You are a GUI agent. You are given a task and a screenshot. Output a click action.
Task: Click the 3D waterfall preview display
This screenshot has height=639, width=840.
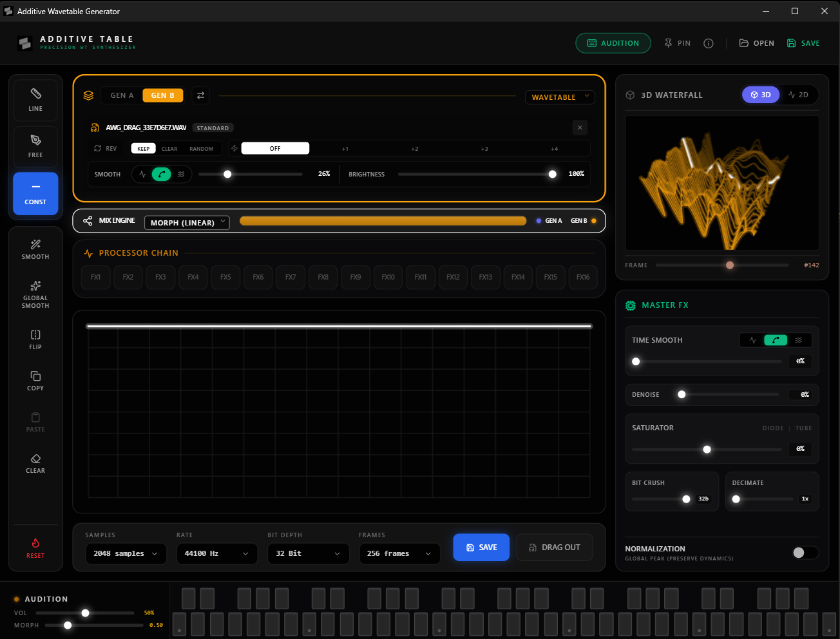722,183
